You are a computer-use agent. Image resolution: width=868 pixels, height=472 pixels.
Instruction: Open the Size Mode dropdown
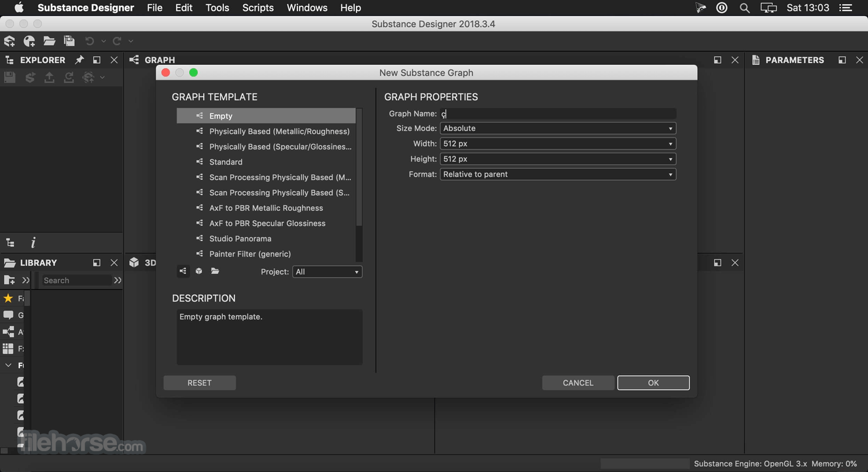[x=558, y=129]
